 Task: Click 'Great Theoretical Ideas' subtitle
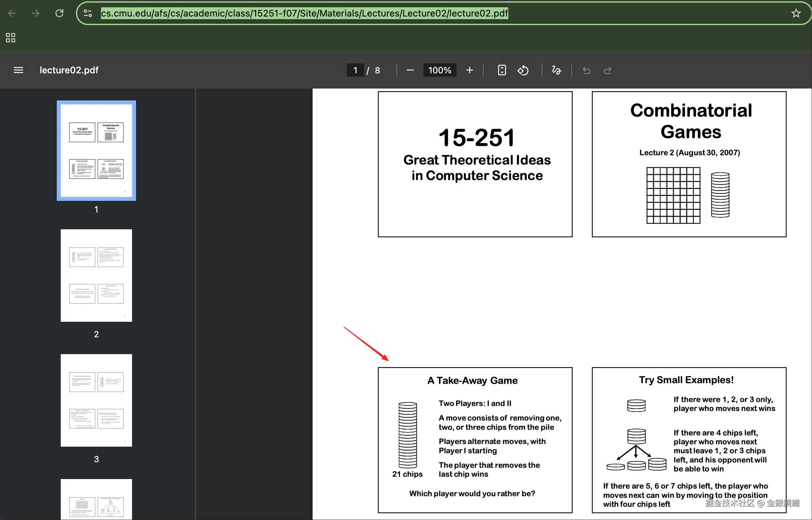point(477,160)
